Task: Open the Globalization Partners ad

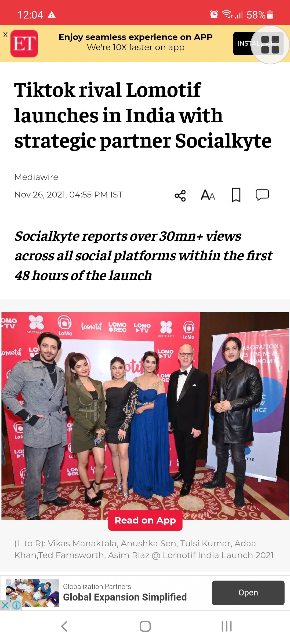Action: pyautogui.click(x=248, y=593)
